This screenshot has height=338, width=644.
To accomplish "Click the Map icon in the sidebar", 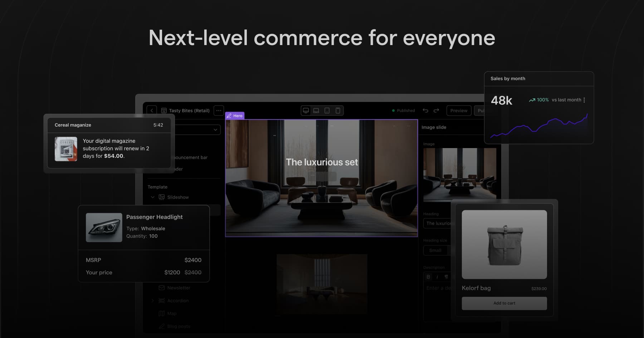I will 162,313.
